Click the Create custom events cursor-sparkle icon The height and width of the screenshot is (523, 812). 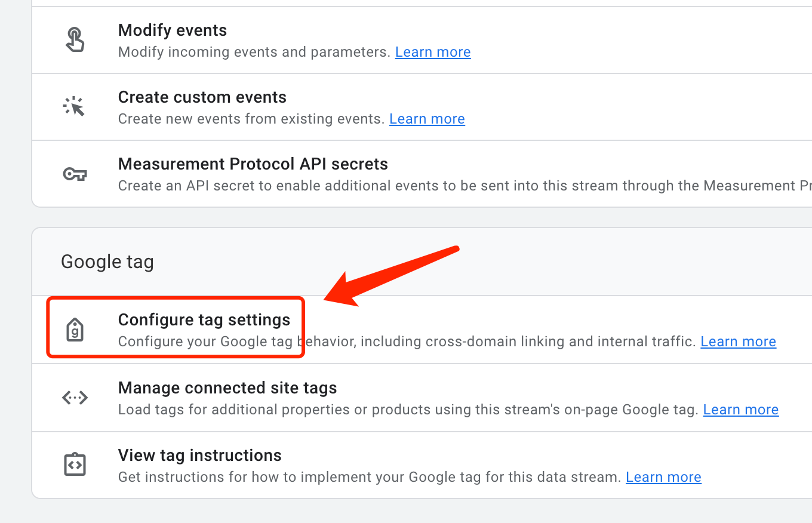tap(75, 107)
